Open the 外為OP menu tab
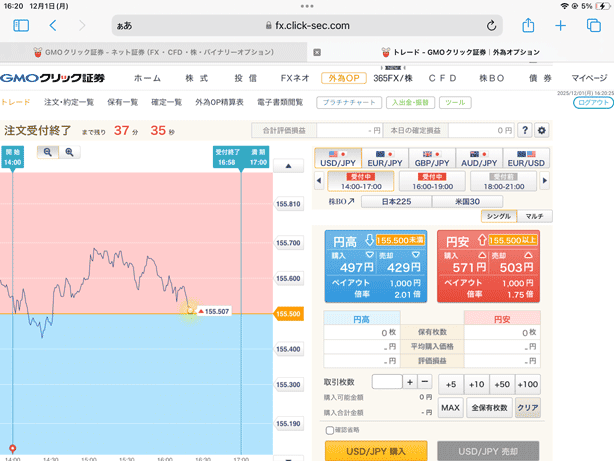This screenshot has height=461, width=614. (343, 78)
